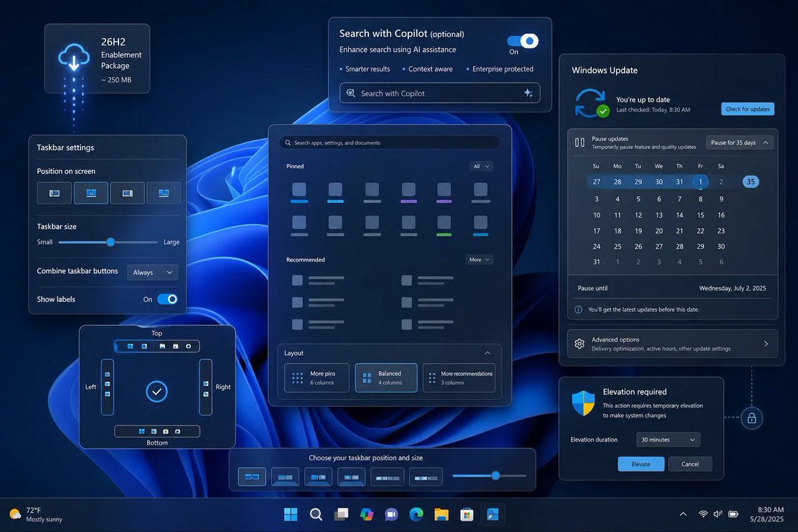
Task: Click the pause icon beside Pause updates
Action: (580, 142)
